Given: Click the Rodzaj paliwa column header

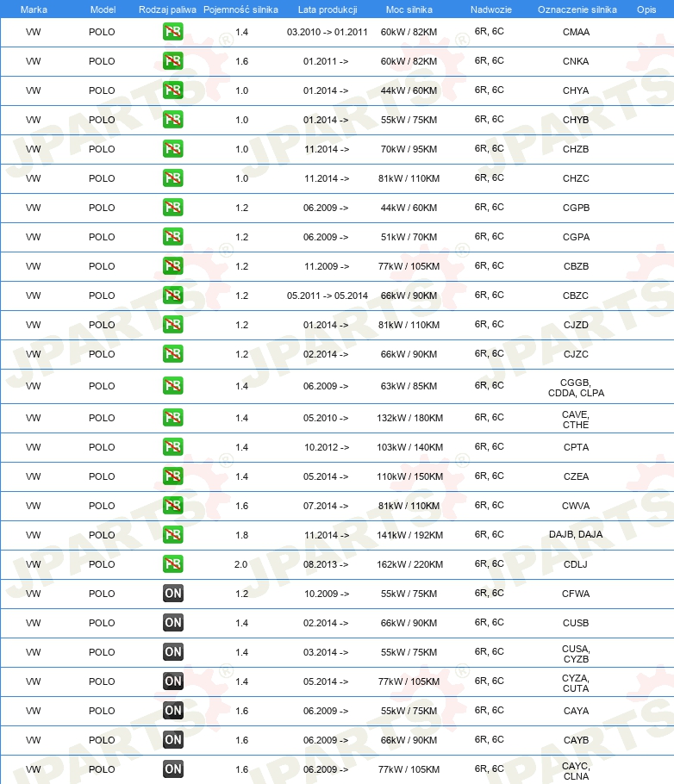Looking at the screenshot, I should pyautogui.click(x=167, y=9).
